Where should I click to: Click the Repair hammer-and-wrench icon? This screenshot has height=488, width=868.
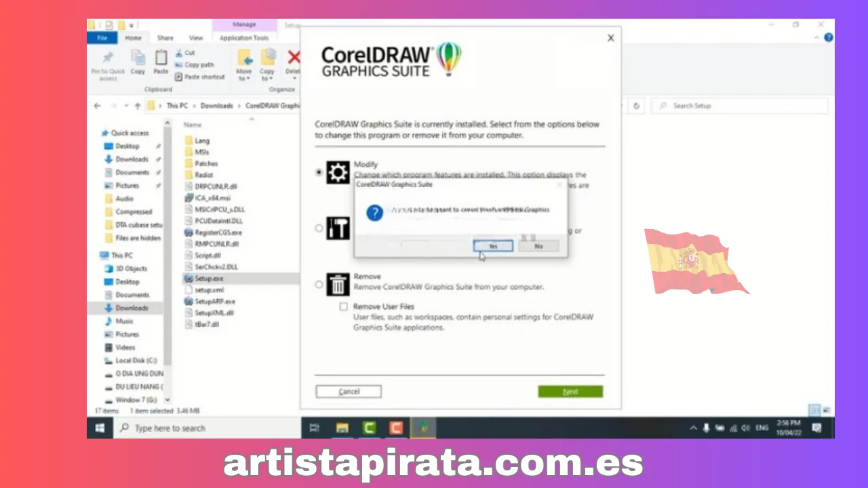338,228
